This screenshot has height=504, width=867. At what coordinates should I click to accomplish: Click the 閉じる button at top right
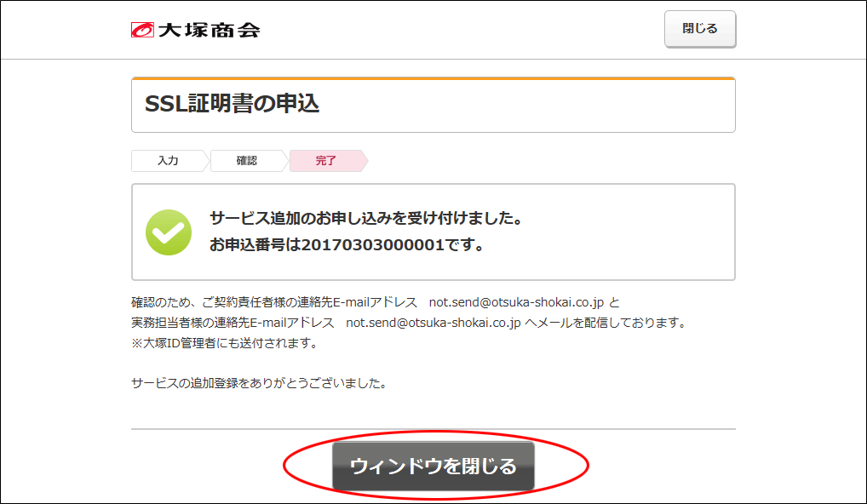[700, 29]
